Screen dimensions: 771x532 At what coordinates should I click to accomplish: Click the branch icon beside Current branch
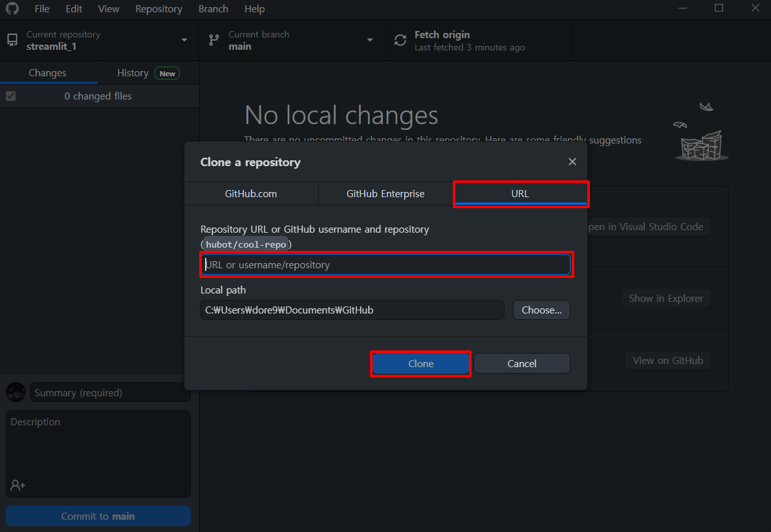click(x=214, y=40)
